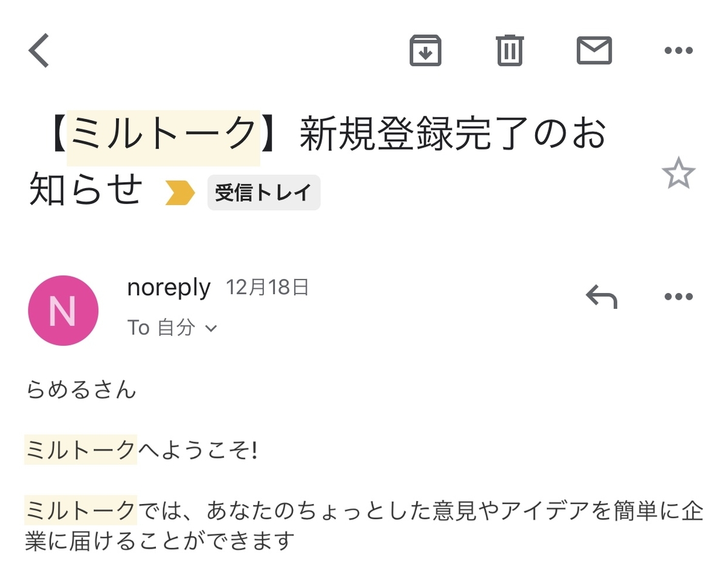Tap sender avatar N to select the message
The image size is (728, 572).
tap(63, 311)
